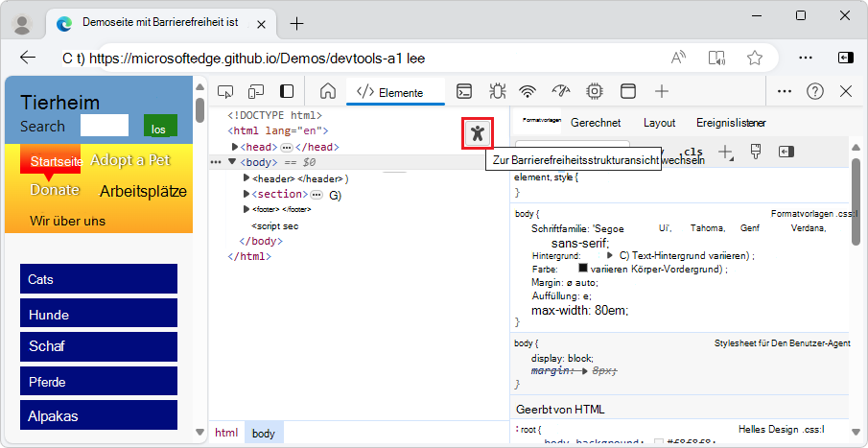This screenshot has width=868, height=448.
Task: Open the Startseite navigation link
Action: [x=56, y=161]
